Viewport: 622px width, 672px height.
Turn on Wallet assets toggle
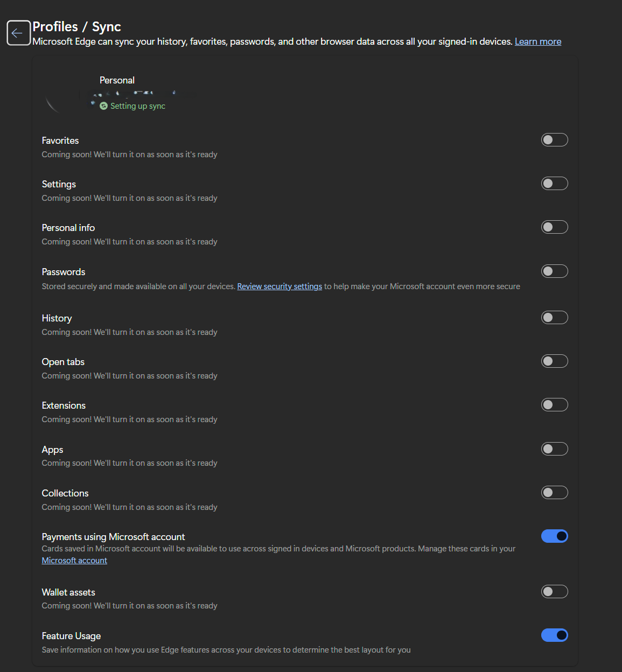[554, 592]
